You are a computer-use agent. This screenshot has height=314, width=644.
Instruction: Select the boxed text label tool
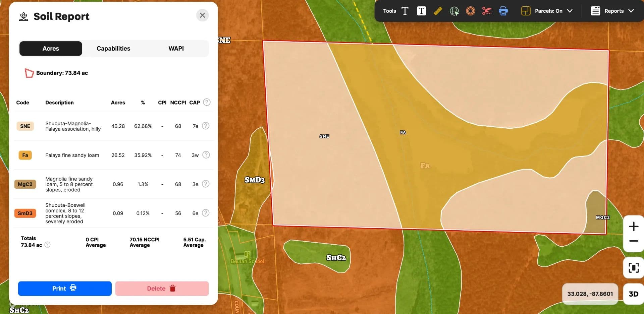tap(421, 11)
